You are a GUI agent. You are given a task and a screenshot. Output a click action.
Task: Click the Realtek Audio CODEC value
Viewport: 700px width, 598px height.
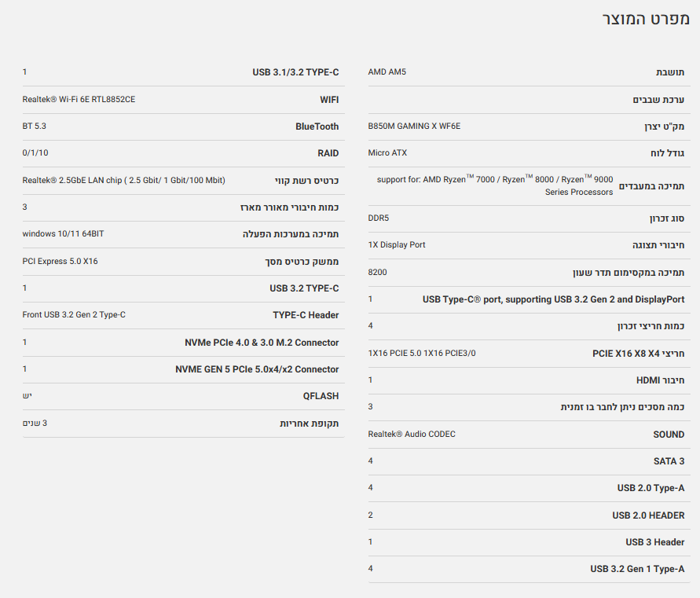click(x=412, y=434)
